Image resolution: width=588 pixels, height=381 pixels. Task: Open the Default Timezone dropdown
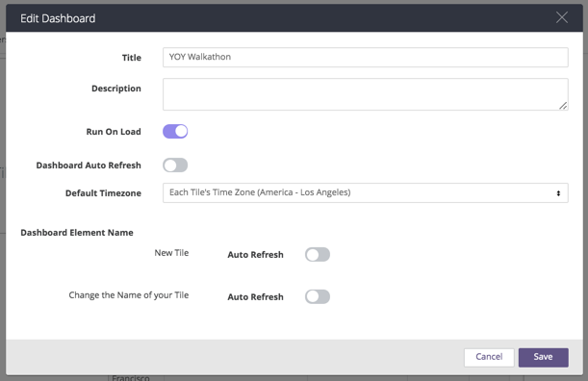tap(366, 192)
